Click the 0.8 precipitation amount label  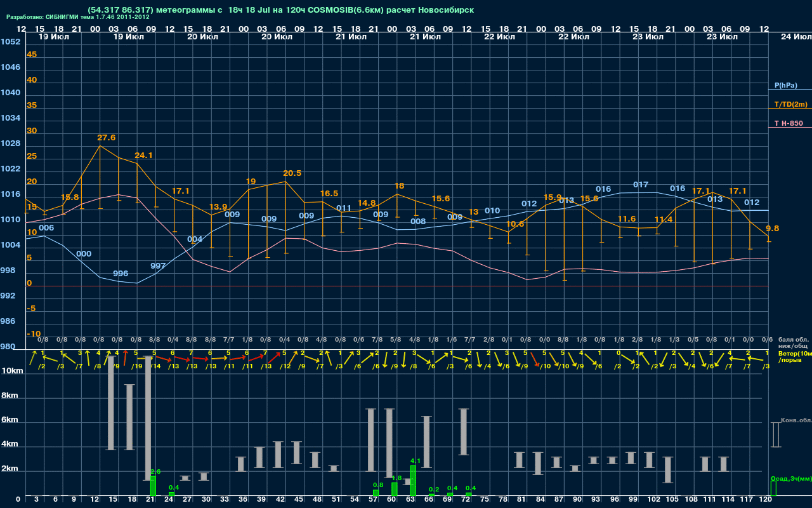point(378,485)
